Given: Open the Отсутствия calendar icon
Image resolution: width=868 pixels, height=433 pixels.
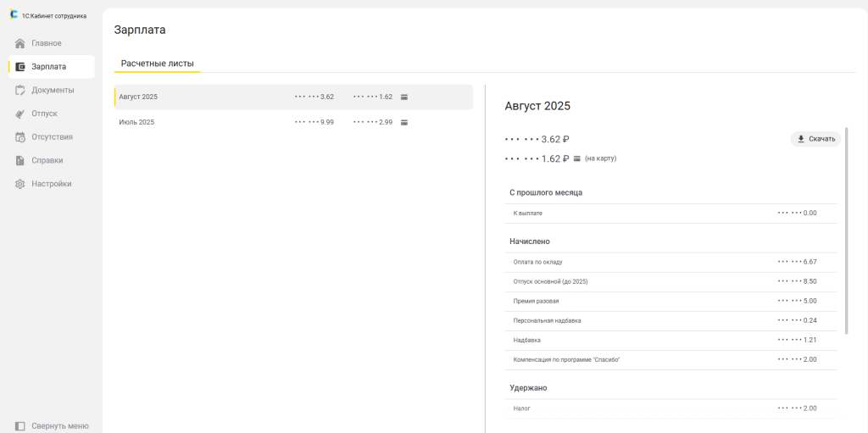Looking at the screenshot, I should pos(20,137).
